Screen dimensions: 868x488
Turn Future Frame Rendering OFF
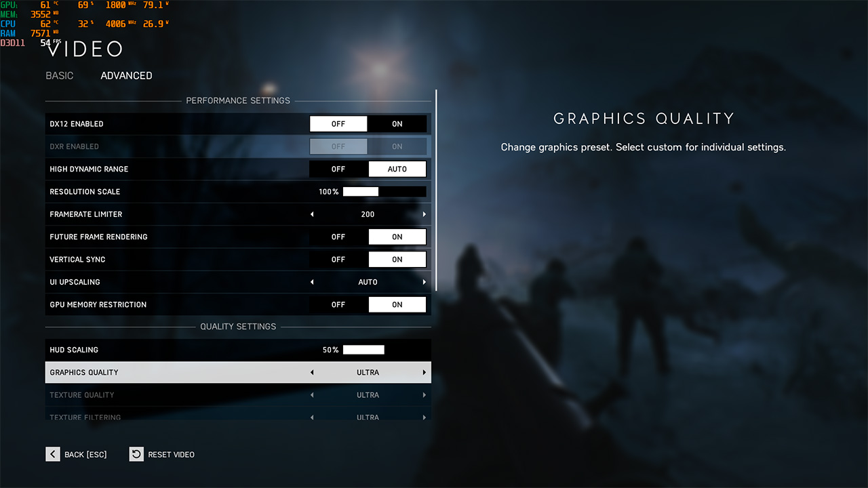click(x=338, y=237)
